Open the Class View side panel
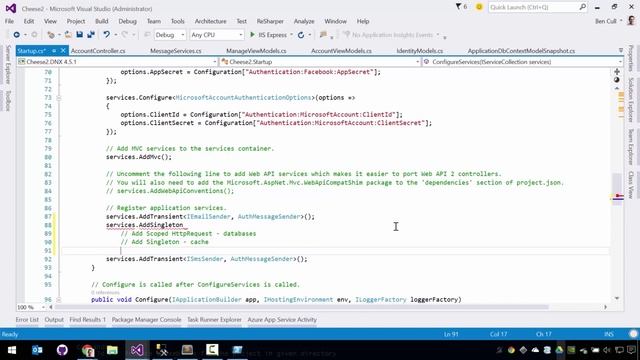640x360 pixels. pyautogui.click(x=631, y=185)
